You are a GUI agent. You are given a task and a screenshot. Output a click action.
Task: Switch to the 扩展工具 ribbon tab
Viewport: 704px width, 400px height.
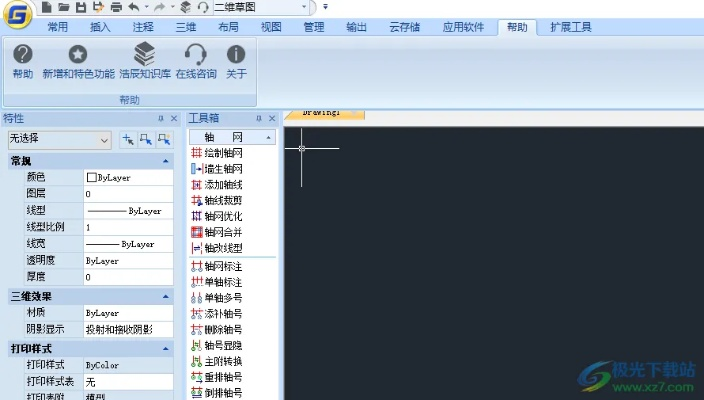[571, 27]
